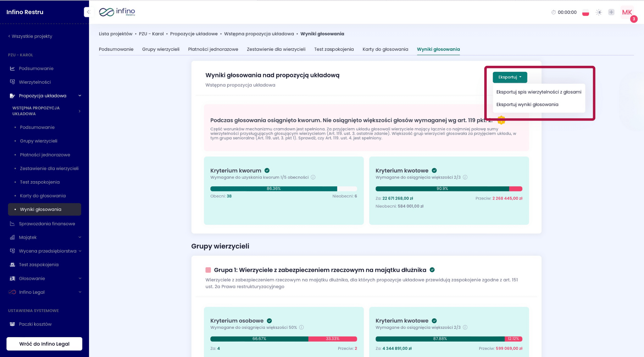The image size is (644, 357).
Task: Open the Eksportuj dropdown button
Action: click(509, 77)
